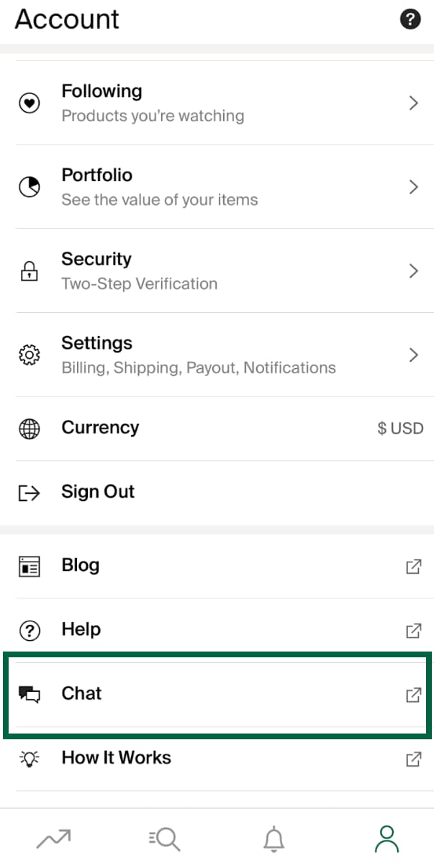434x868 pixels.
Task: Select the Account profile tab
Action: pyautogui.click(x=386, y=838)
